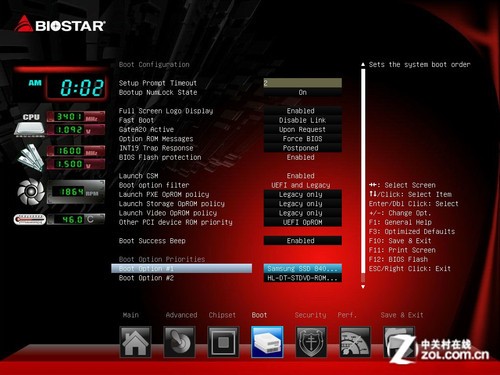Open Other PCI device ROM priority value

pyautogui.click(x=303, y=222)
